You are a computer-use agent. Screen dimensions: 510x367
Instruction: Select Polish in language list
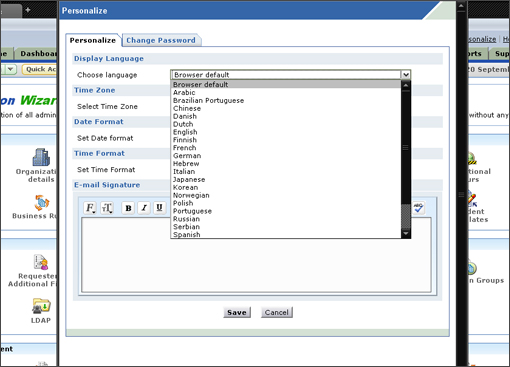click(x=286, y=203)
